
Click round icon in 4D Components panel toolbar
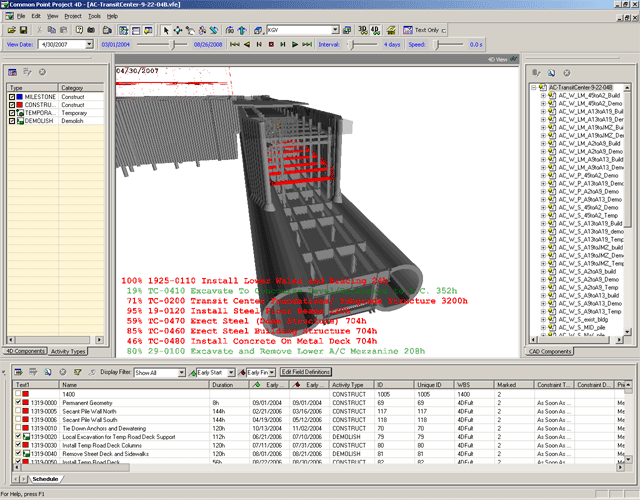42,72
